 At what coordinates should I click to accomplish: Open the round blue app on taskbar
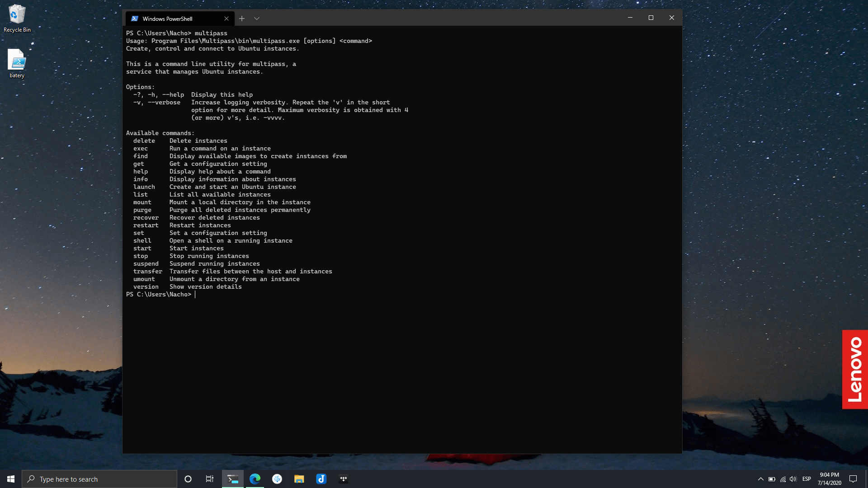(x=277, y=479)
